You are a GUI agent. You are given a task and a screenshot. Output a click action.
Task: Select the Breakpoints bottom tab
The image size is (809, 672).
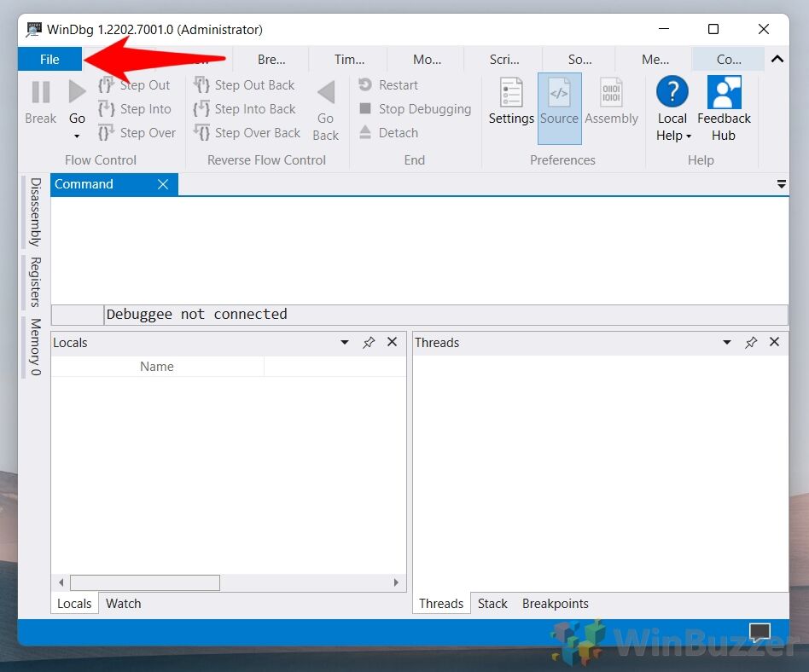[556, 604]
